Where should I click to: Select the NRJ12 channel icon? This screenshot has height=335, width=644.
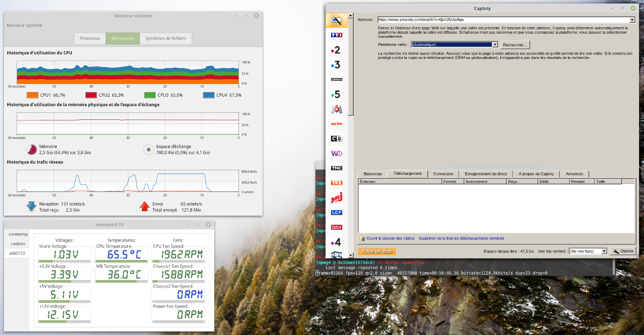[337, 198]
